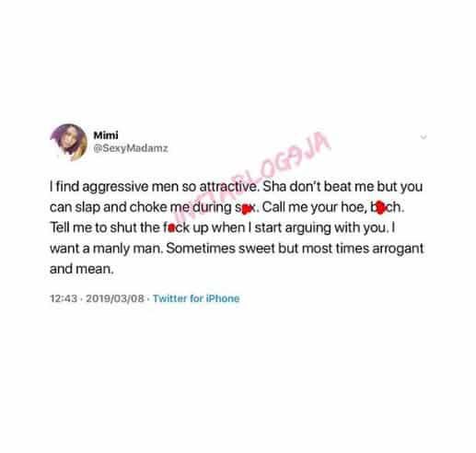
Task: Click the Twitter for iPhone source link
Action: [196, 298]
